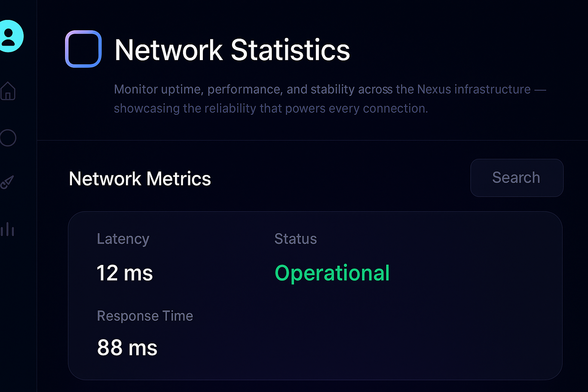Click the 12 ms latency value
Image resolution: width=588 pixels, height=392 pixels.
pyautogui.click(x=125, y=273)
